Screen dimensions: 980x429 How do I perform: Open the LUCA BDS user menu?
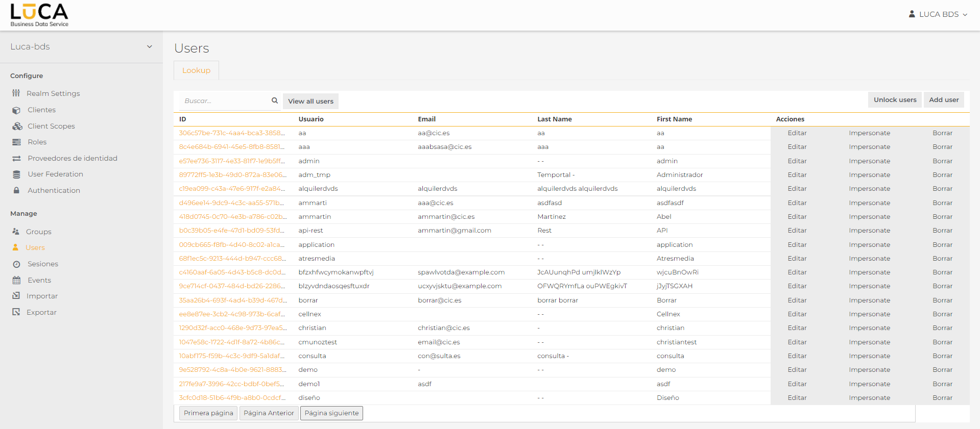938,14
